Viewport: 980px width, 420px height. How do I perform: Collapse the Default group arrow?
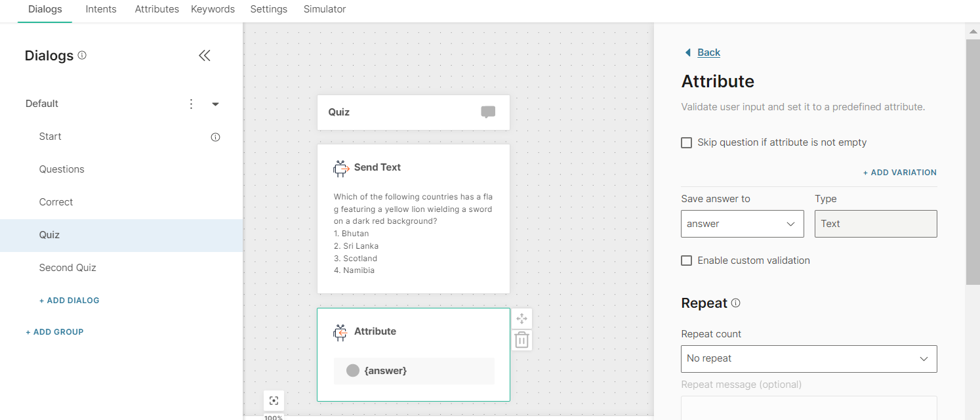tap(215, 104)
